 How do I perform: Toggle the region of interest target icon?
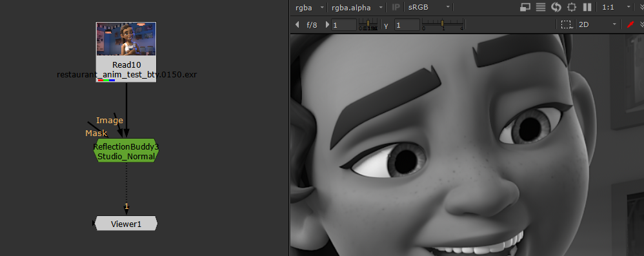pos(571,7)
